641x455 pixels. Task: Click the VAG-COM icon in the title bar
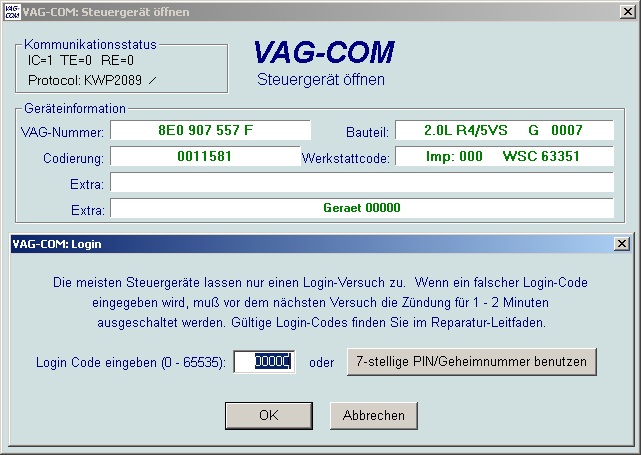click(x=12, y=11)
